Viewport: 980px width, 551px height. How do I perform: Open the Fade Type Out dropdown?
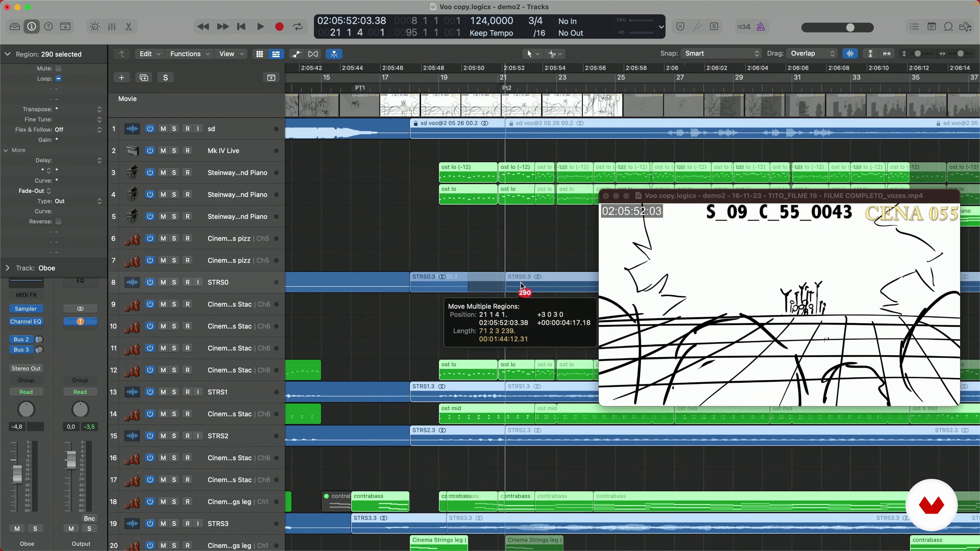(78, 201)
